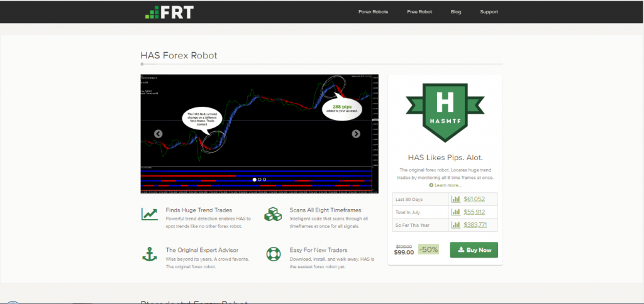Image resolution: width=644 pixels, height=304 pixels.
Task: Go to the Blog page
Action: (x=456, y=12)
